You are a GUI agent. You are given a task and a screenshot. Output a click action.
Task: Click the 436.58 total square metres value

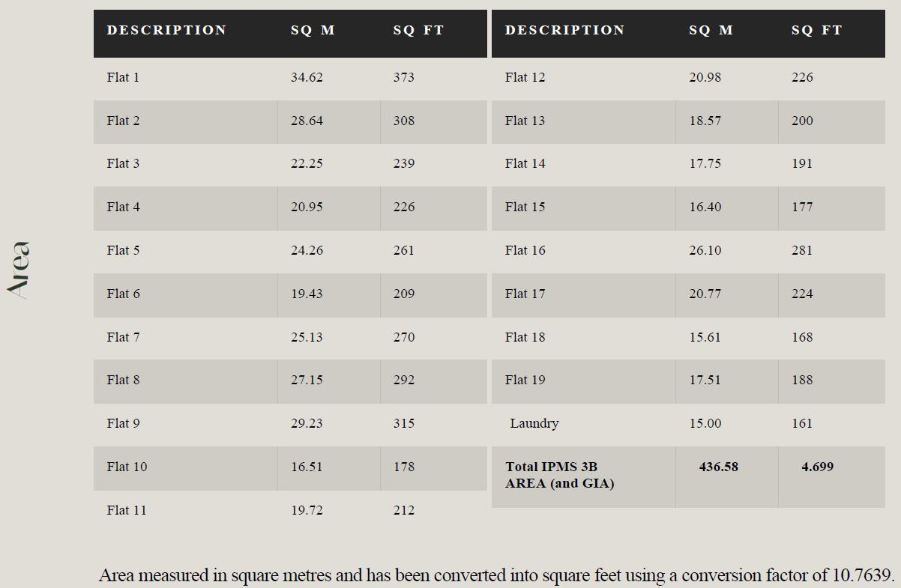(718, 467)
